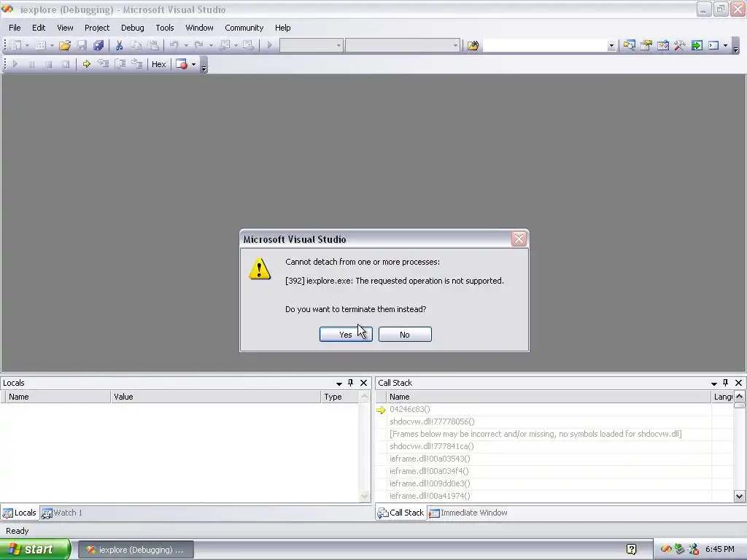Click the Find in Files binoculars icon
Screen dimensions: 747x560
[473, 45]
